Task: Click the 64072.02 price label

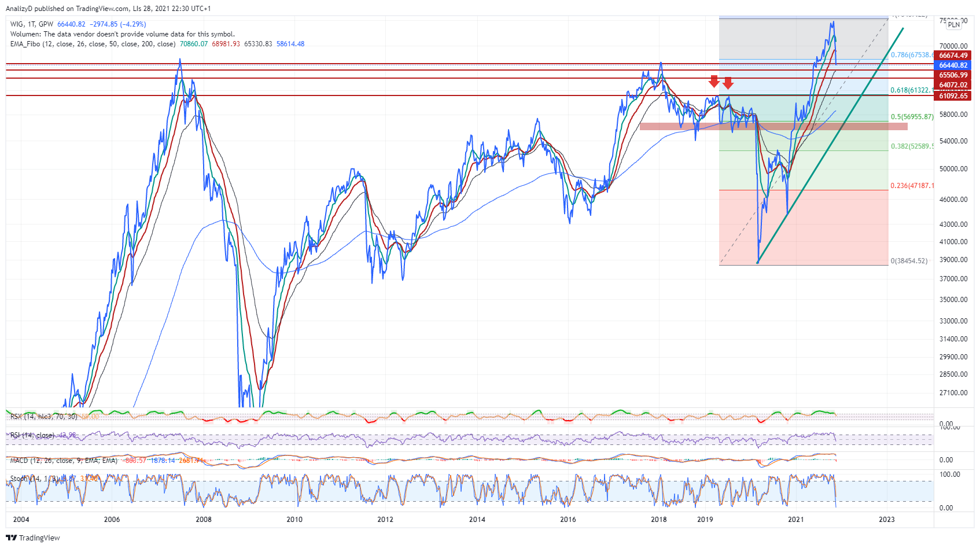Action: 953,85
